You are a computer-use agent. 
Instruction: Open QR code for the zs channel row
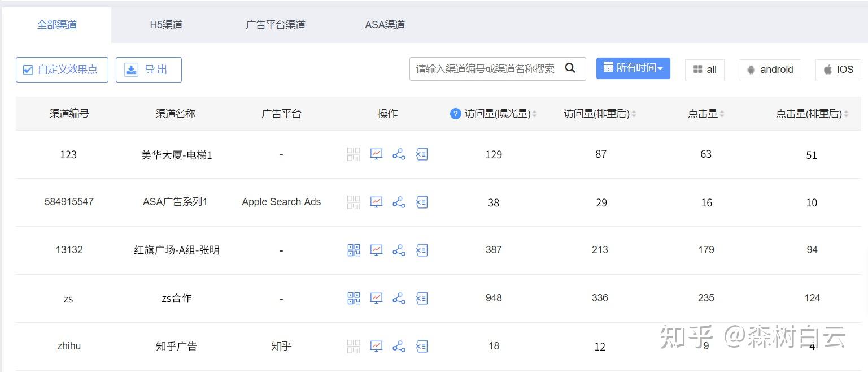(353, 298)
